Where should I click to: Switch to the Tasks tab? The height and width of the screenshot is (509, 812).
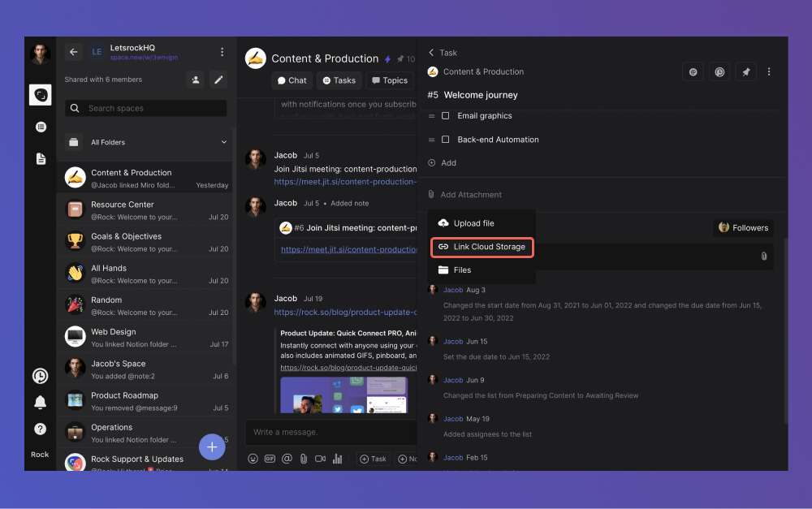click(x=339, y=80)
